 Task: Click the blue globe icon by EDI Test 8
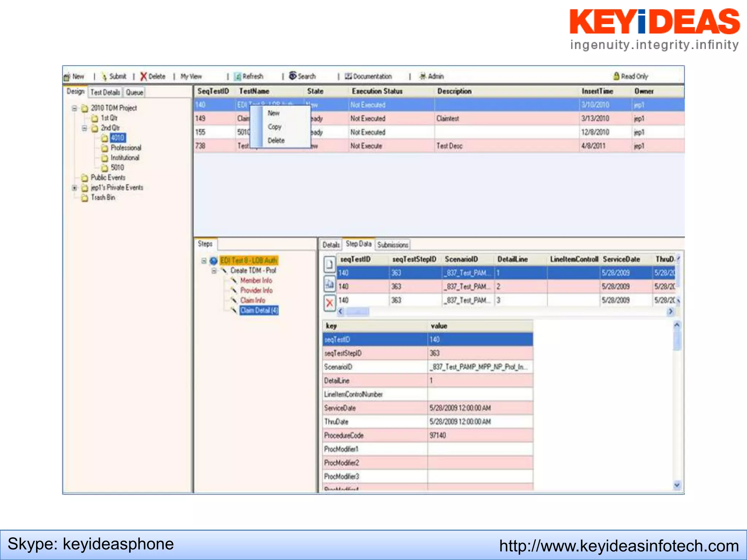point(214,261)
